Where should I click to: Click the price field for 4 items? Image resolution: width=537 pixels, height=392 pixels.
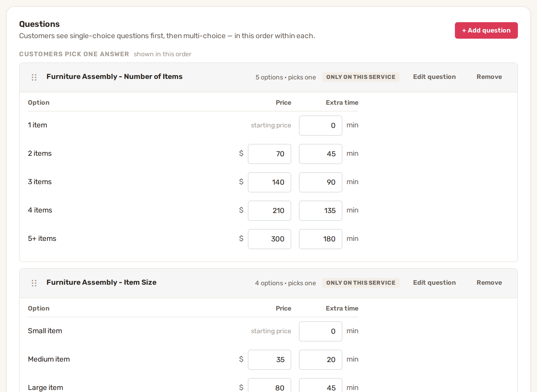tap(270, 211)
